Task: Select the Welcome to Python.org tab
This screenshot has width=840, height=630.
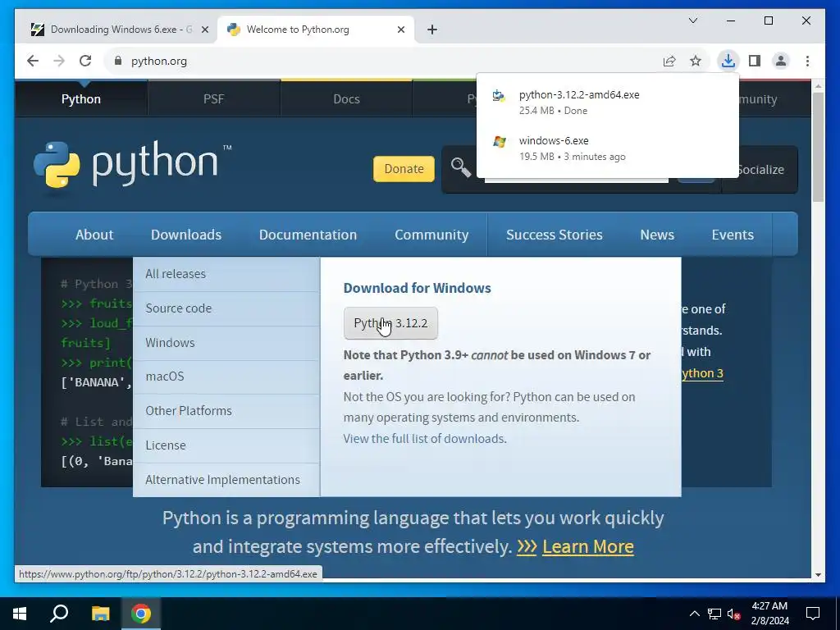Action: pyautogui.click(x=313, y=30)
